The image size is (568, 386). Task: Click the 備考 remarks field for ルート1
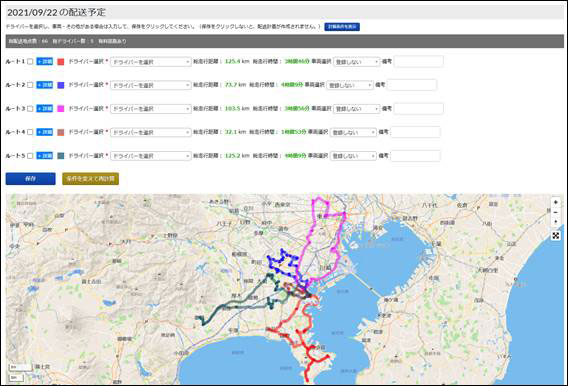[418, 62]
